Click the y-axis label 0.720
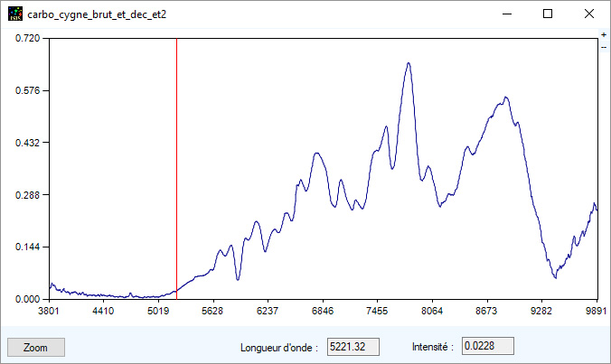This screenshot has height=364, width=611. click(28, 38)
